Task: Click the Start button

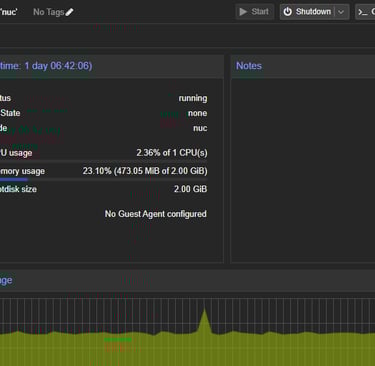Action: click(255, 12)
